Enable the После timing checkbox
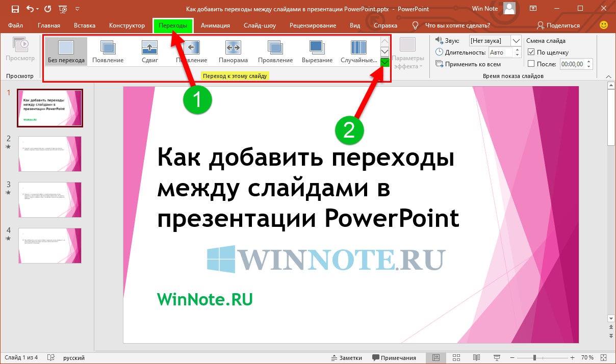This screenshot has width=616, height=364. point(531,64)
